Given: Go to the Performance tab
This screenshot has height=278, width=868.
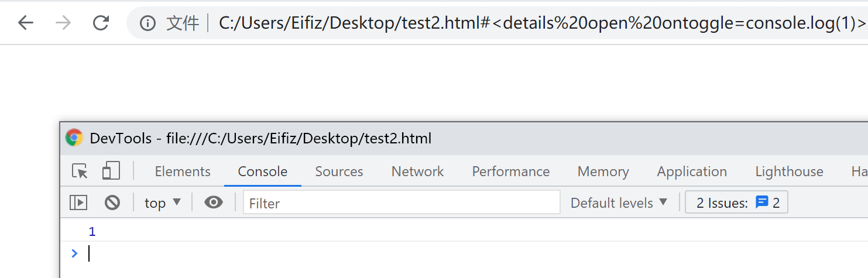Looking at the screenshot, I should point(511,171).
